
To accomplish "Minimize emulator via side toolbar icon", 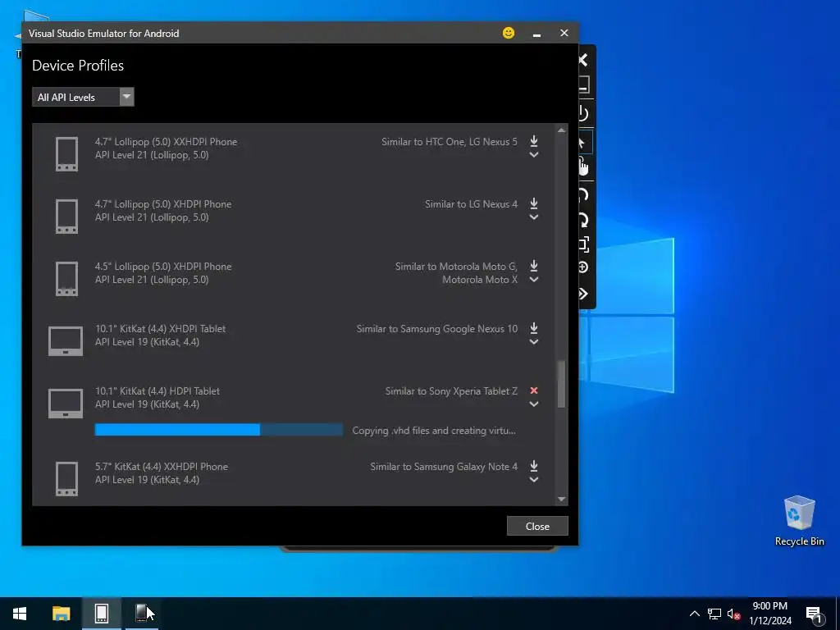I will point(583,84).
